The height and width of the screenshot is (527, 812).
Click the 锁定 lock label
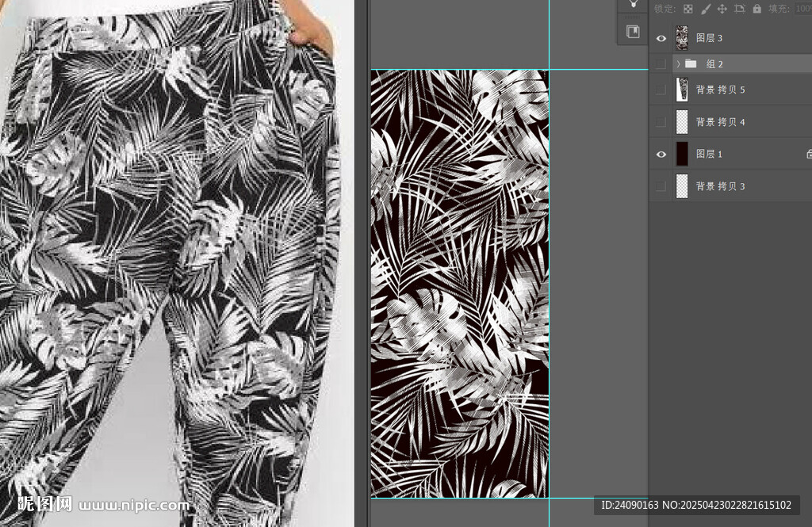pos(665,9)
